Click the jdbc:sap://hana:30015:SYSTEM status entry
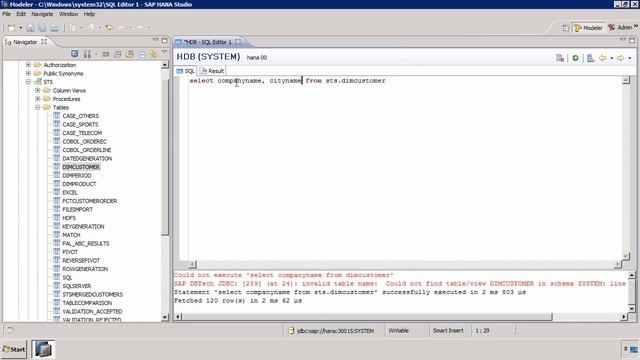This screenshot has width=640, height=360. 331,331
